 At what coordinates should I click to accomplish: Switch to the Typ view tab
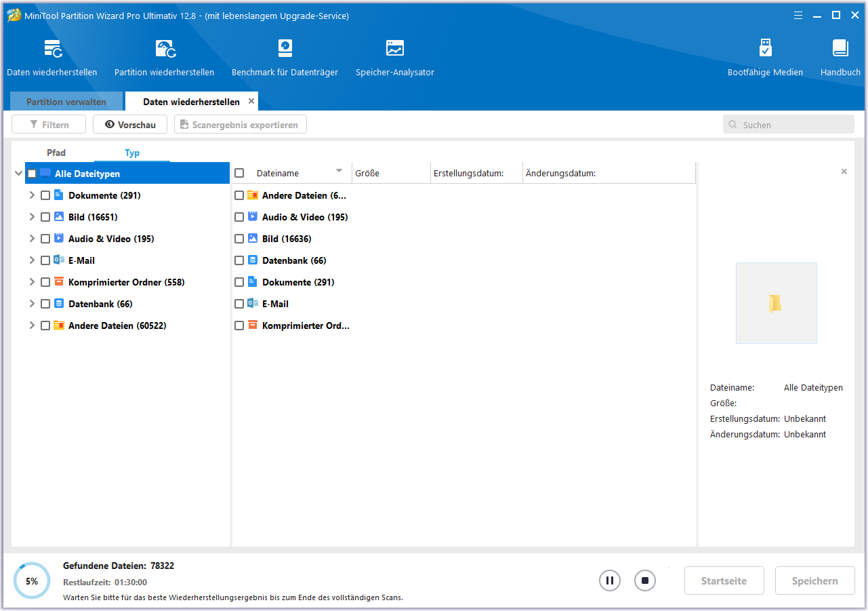[x=132, y=153]
